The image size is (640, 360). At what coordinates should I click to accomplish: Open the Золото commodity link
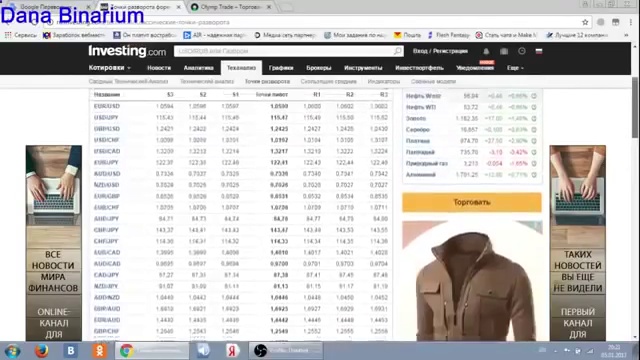click(416, 118)
